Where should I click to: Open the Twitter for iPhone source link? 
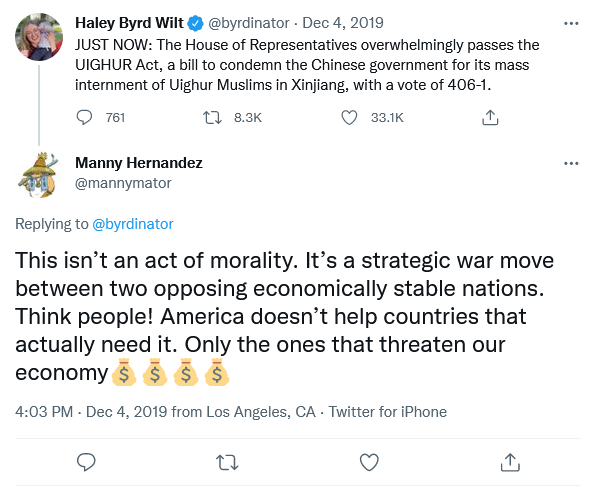click(x=388, y=412)
